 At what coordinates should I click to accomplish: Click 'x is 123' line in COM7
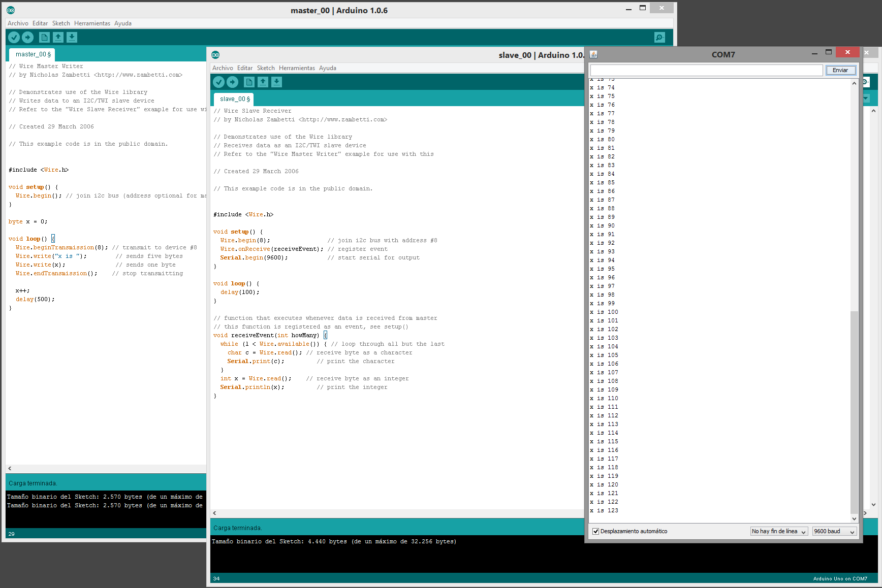[604, 510]
